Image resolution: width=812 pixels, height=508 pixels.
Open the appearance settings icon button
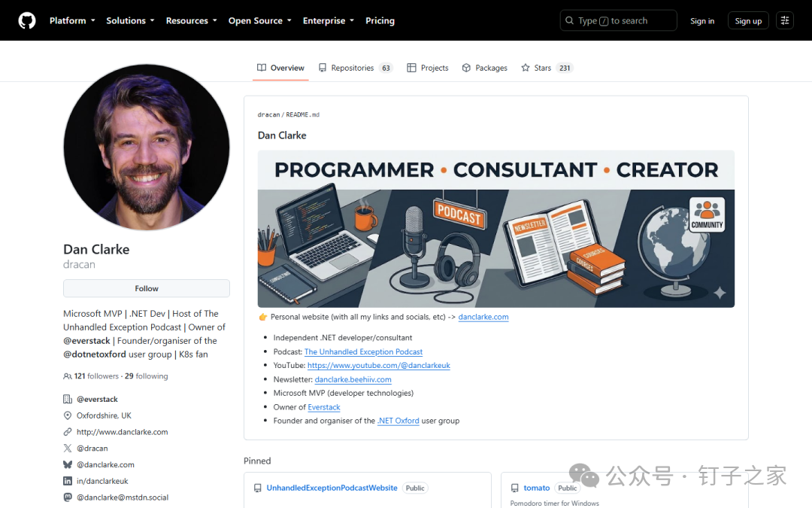point(784,21)
